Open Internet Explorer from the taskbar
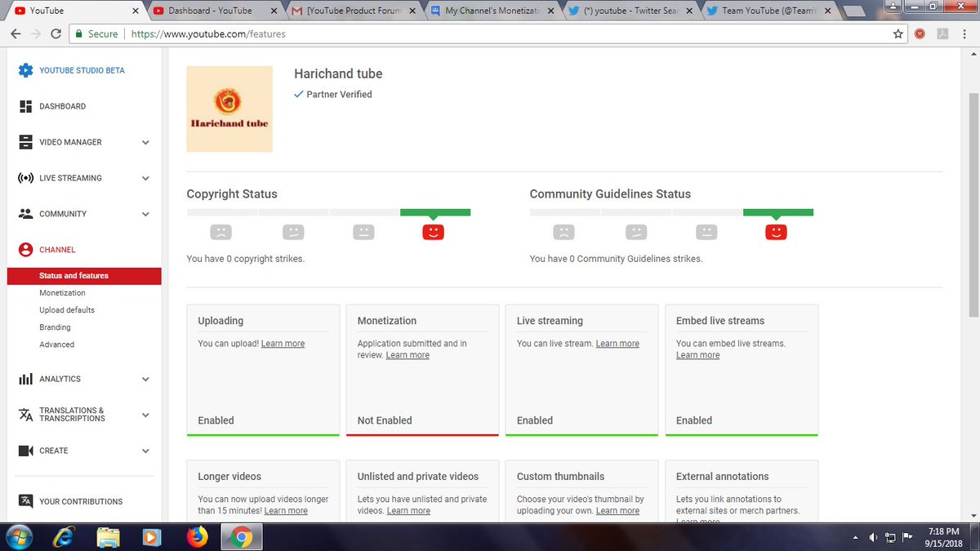The width and height of the screenshot is (980, 551). [x=64, y=537]
